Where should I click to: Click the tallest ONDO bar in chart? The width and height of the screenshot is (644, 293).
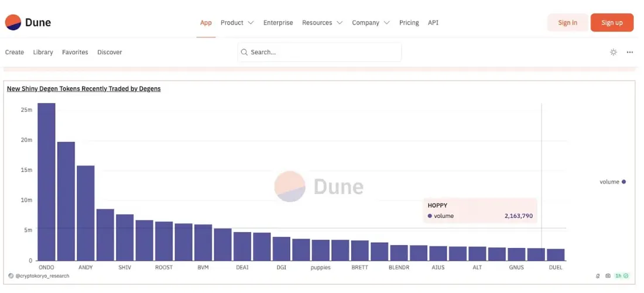pyautogui.click(x=46, y=182)
